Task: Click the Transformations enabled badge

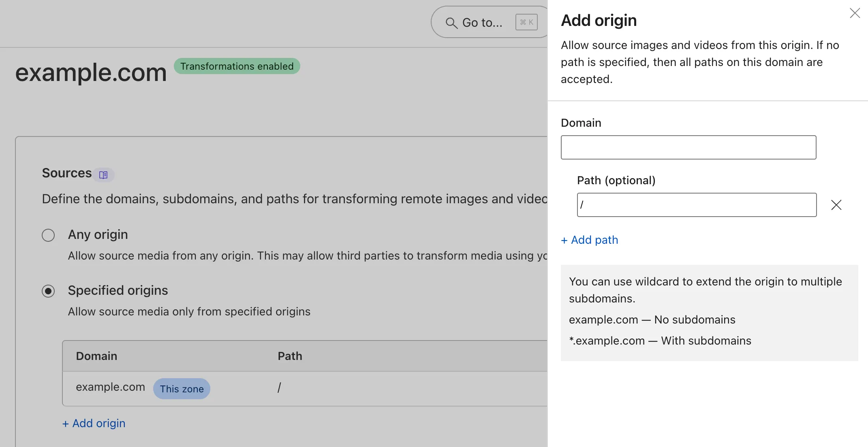Action: (x=237, y=66)
